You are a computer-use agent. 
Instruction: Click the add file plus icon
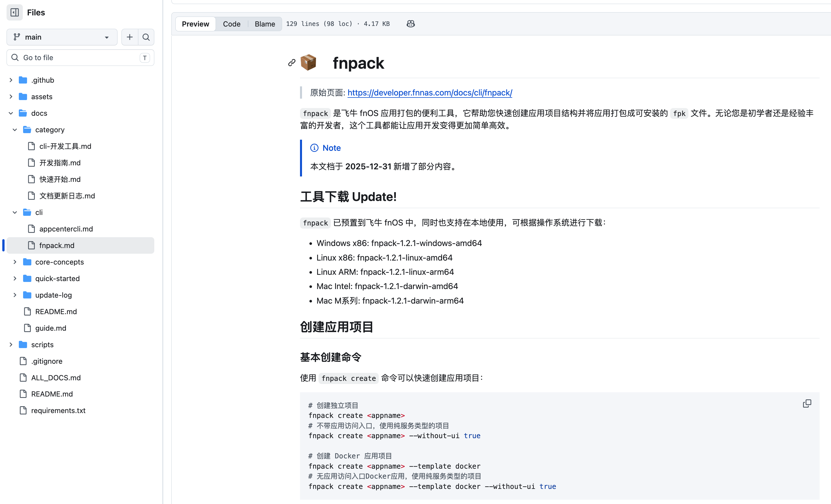pos(129,37)
